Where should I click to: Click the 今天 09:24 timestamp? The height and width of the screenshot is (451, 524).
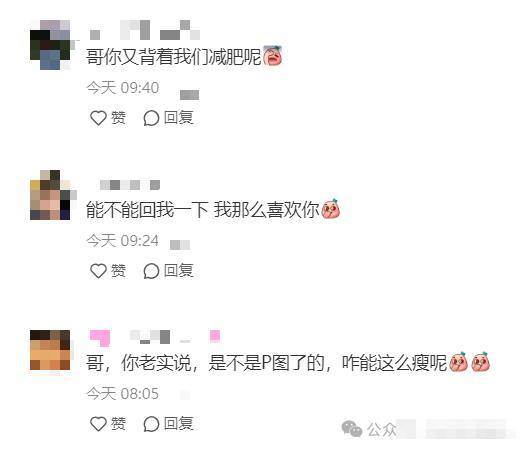(123, 241)
